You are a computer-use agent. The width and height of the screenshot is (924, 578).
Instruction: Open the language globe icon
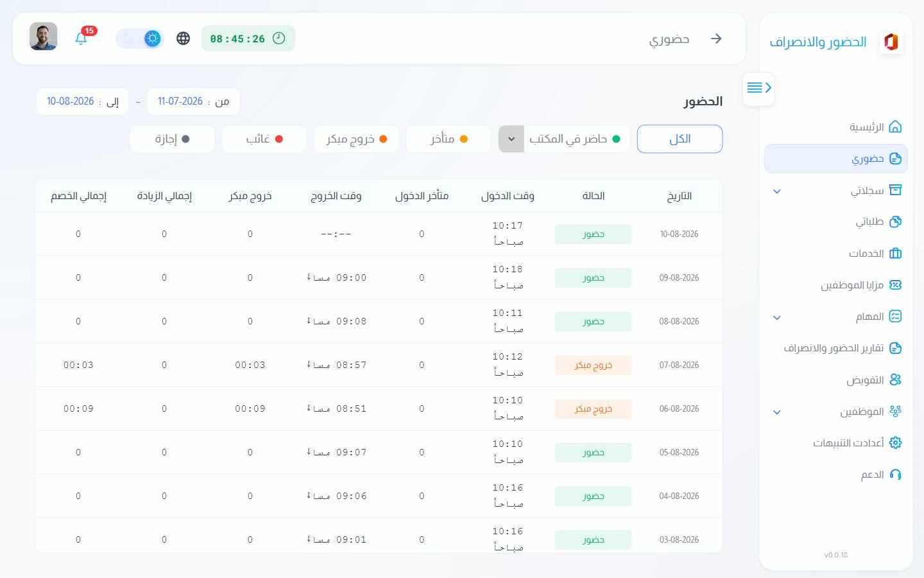183,39
